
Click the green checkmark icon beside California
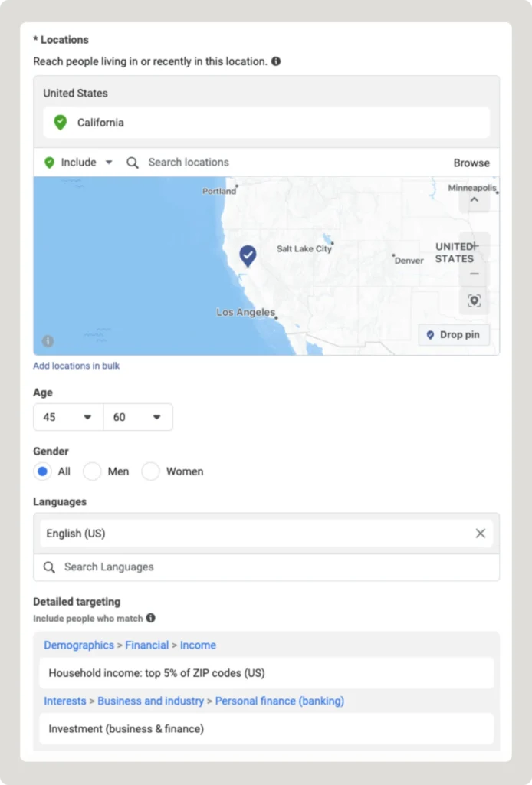(x=61, y=121)
